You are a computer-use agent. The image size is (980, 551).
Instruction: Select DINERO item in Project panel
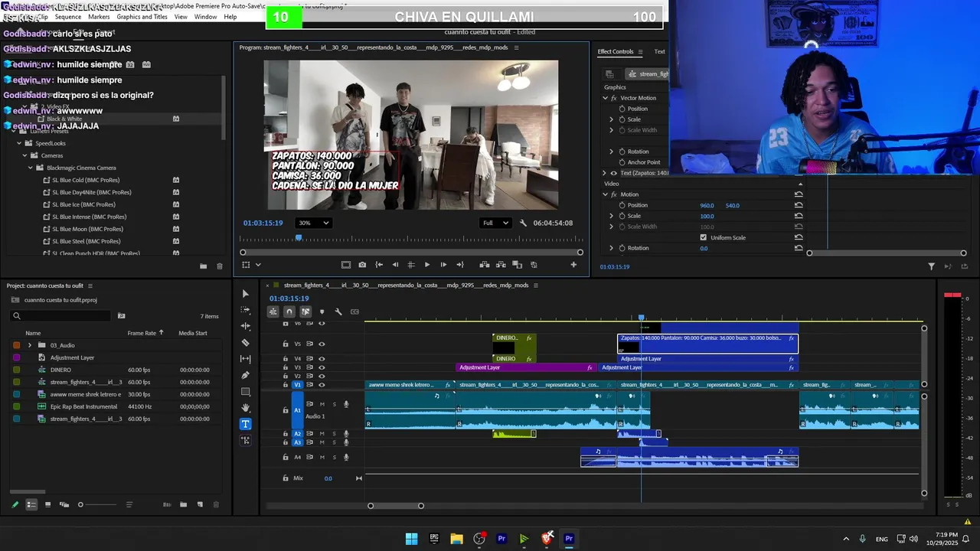[60, 370]
